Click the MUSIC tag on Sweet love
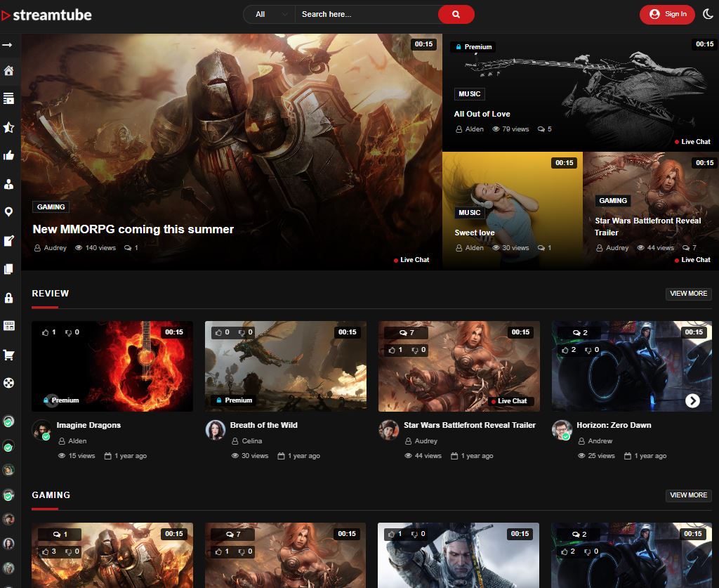The height and width of the screenshot is (588, 719). (x=469, y=213)
